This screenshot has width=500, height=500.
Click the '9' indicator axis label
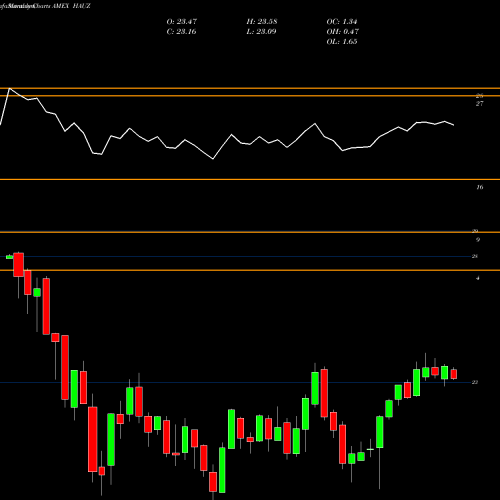pos(478,240)
